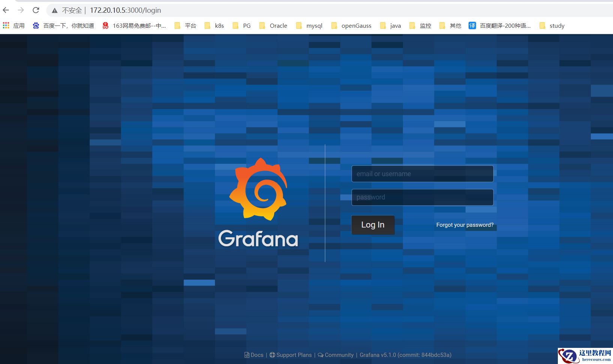The image size is (613, 364).
Task: Open the 163 NetEase mail bookmark icon
Action: tap(105, 25)
